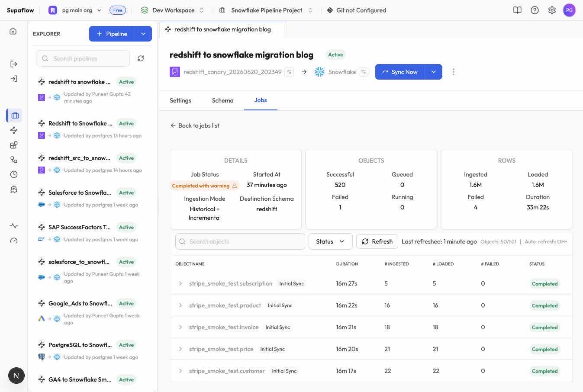Switch to the Schema tab
Image resolution: width=583 pixels, height=392 pixels.
(x=222, y=100)
